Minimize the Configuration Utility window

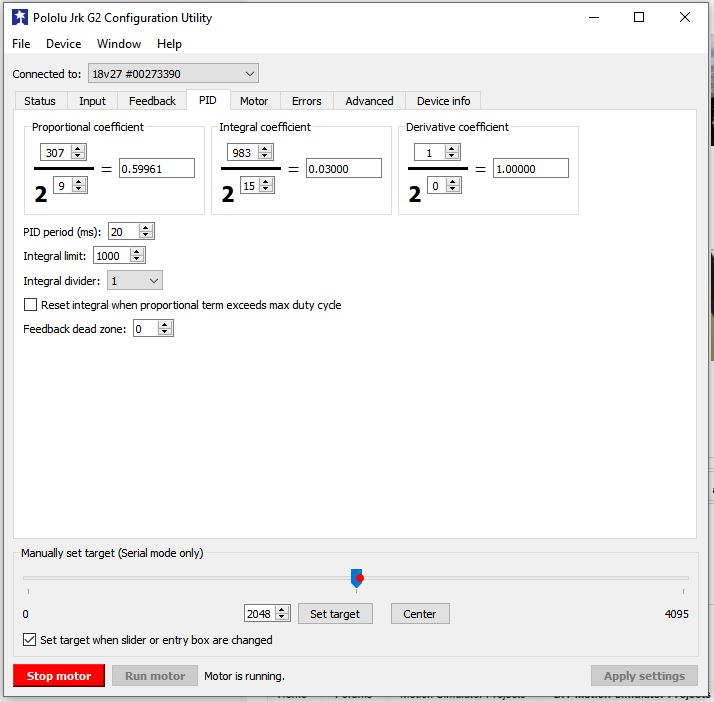(594, 18)
